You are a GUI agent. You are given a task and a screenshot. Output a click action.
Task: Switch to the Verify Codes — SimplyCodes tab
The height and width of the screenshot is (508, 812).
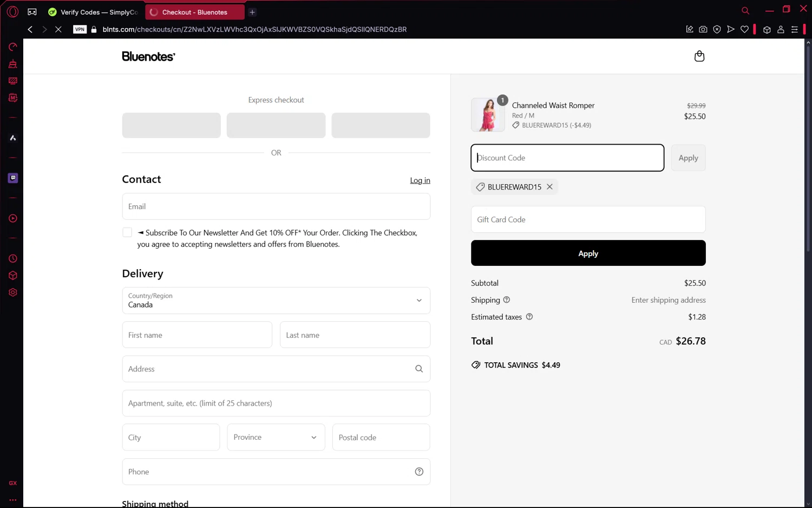point(94,12)
